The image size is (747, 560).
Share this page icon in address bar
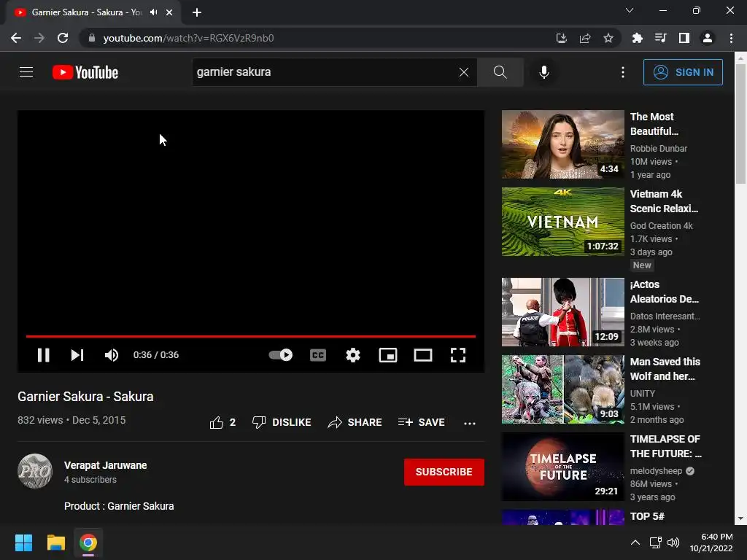click(585, 38)
